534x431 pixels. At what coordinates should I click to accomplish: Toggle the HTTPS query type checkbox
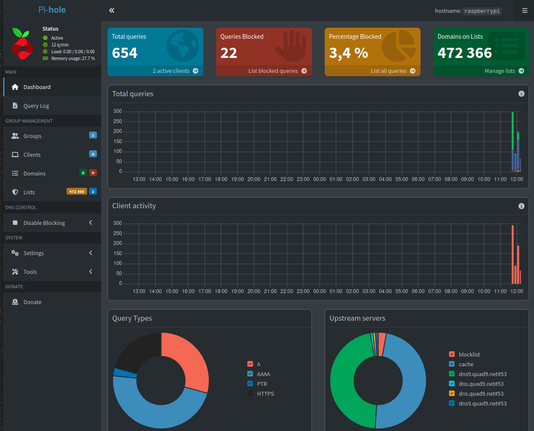250,394
